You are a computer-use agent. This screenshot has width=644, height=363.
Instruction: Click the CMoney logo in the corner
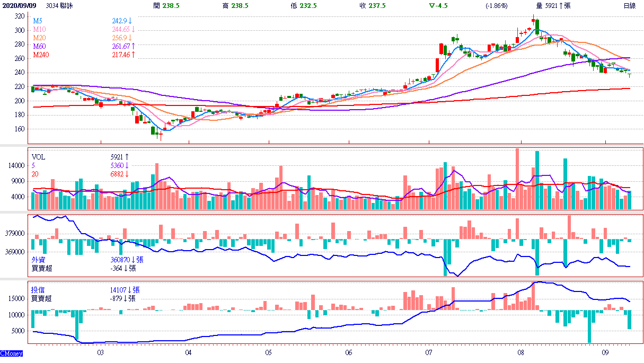pyautogui.click(x=11, y=353)
